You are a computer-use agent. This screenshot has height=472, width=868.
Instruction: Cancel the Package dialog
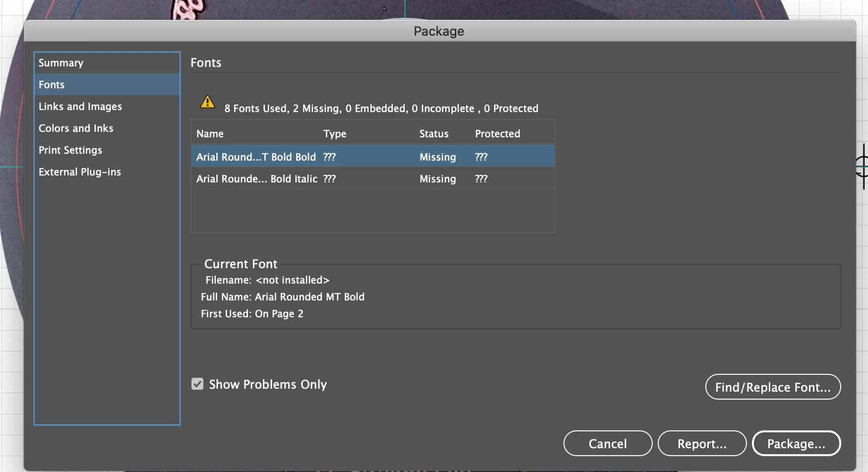pos(608,443)
